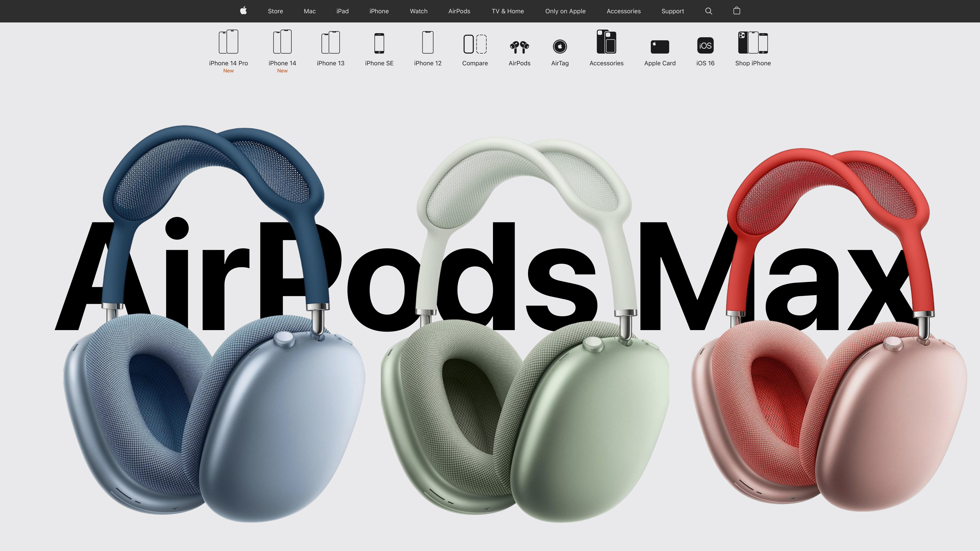Open the TV & Home menu
This screenshot has width=980, height=551.
(x=508, y=11)
